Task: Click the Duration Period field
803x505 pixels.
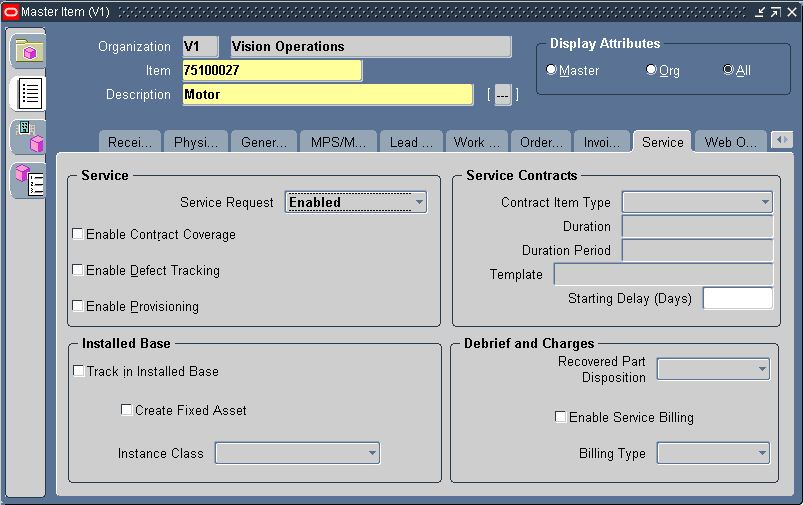Action: tap(697, 250)
